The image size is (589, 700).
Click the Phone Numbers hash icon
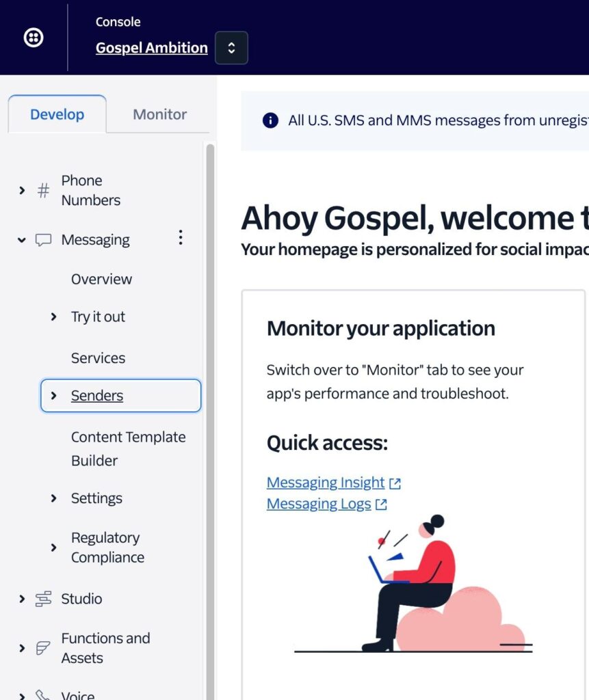[x=43, y=191]
